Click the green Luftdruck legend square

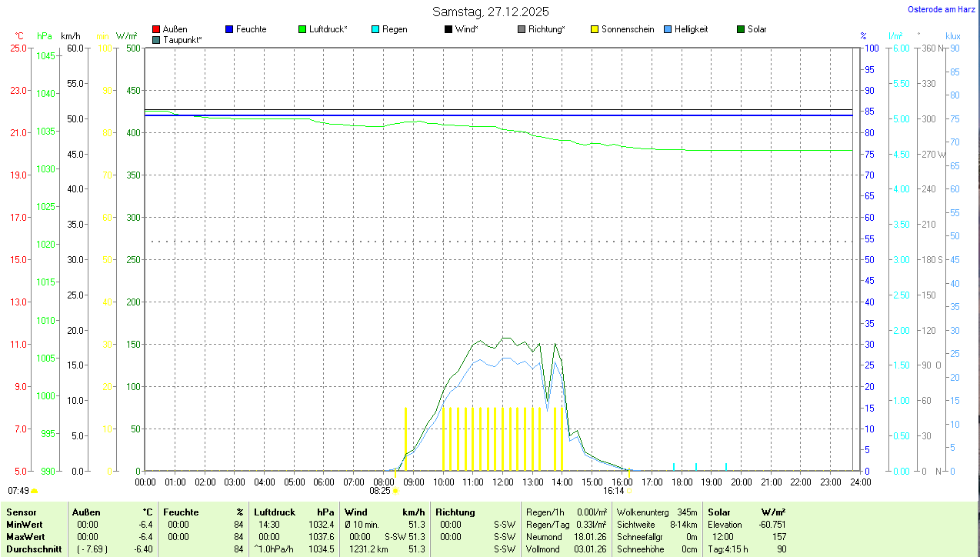pos(302,29)
